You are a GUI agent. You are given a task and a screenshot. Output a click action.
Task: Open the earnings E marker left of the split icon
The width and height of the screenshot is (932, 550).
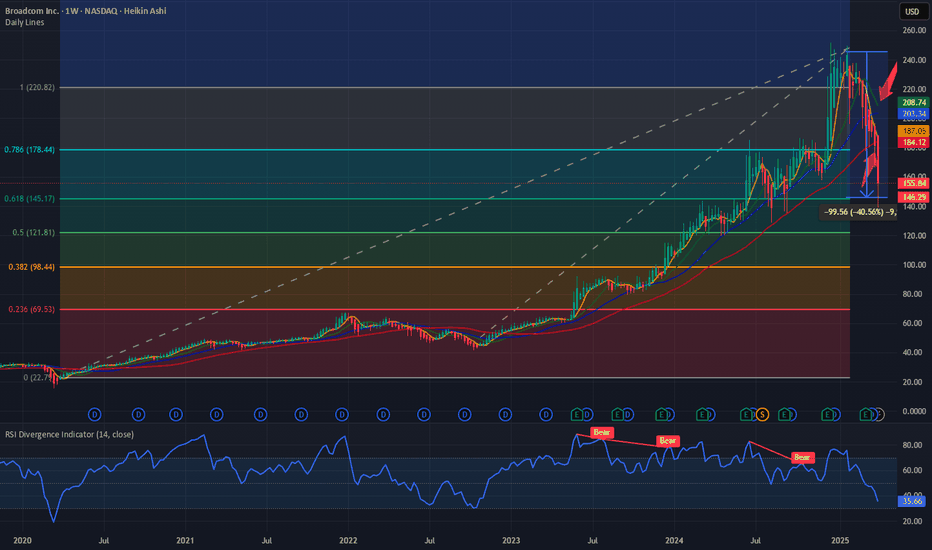(745, 414)
